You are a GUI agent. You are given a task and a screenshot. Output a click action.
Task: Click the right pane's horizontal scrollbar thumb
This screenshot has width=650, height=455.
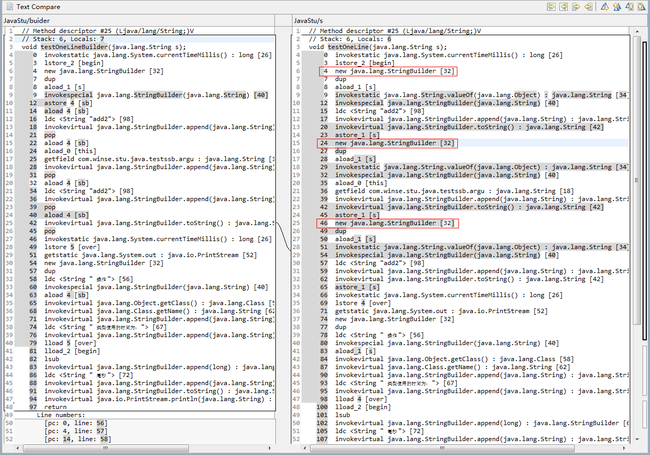tap(442, 448)
